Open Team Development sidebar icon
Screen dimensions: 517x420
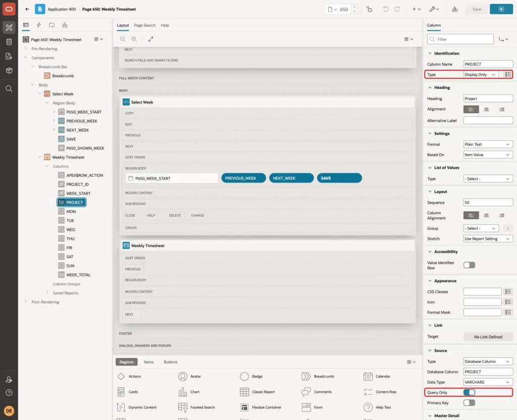9,56
